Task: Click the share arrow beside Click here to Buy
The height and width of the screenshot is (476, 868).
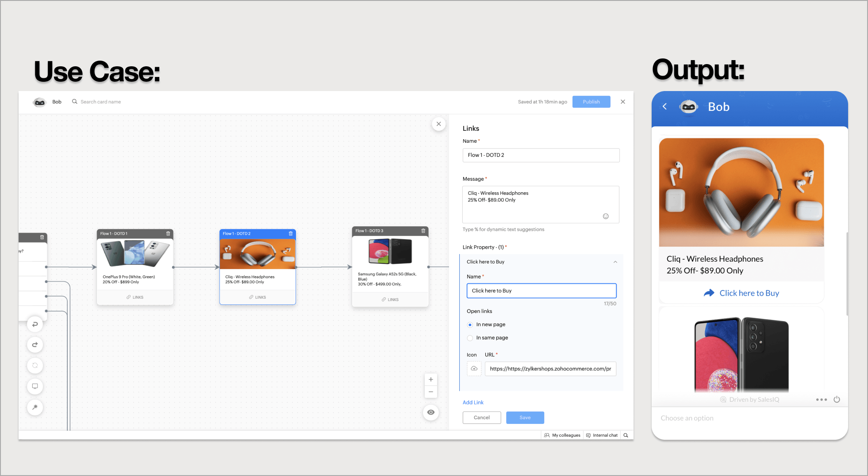Action: click(709, 293)
